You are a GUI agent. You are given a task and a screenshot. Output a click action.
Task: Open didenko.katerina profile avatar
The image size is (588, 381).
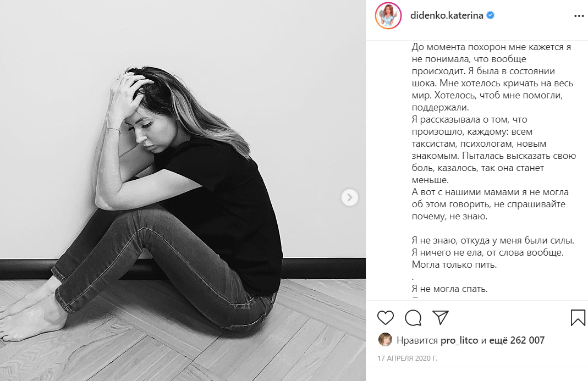coord(388,16)
